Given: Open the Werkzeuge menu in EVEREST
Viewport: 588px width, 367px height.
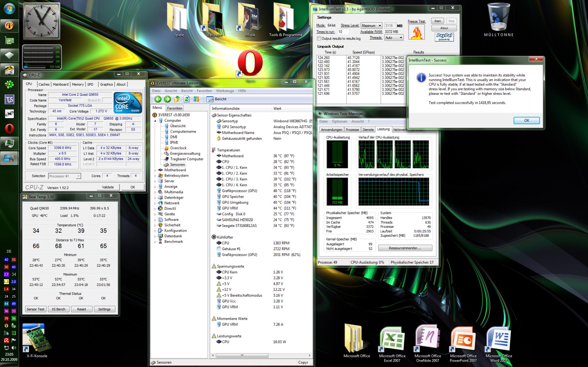Looking at the screenshot, I should pos(225,91).
